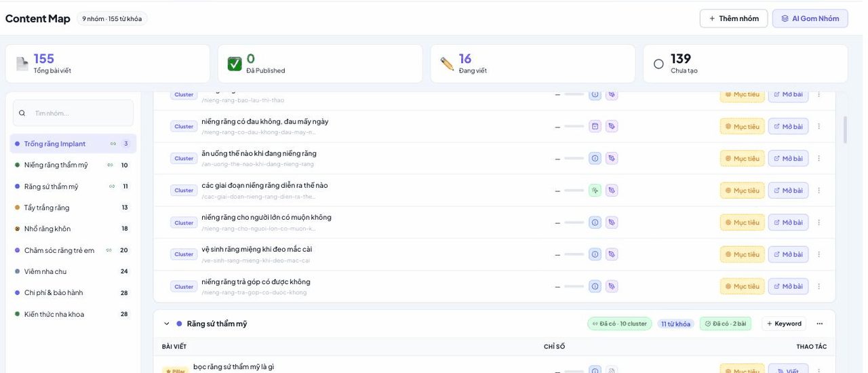Select 'Chi phí & bảo hành' group in sidebar
This screenshot has width=868, height=373.
click(73, 292)
